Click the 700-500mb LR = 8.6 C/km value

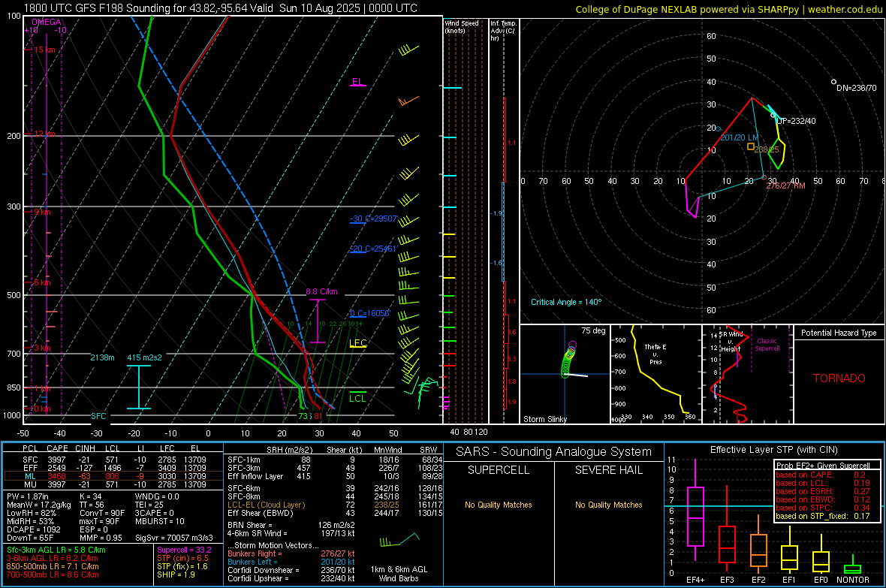(x=53, y=574)
